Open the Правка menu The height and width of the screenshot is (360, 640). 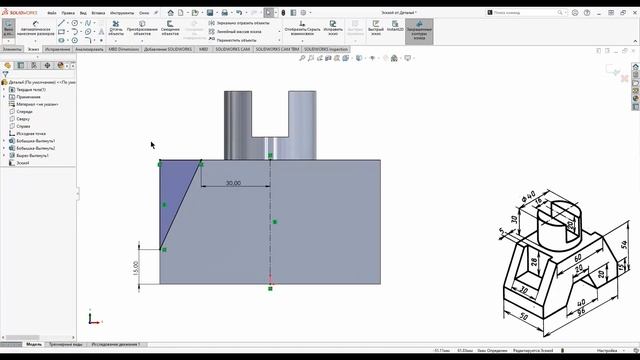pyautogui.click(x=68, y=13)
